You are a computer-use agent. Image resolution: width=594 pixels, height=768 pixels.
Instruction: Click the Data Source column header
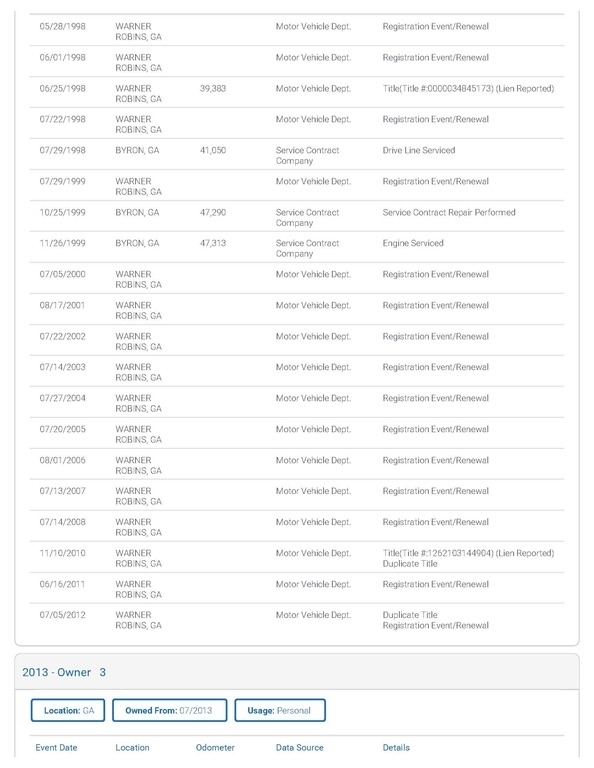(x=300, y=747)
